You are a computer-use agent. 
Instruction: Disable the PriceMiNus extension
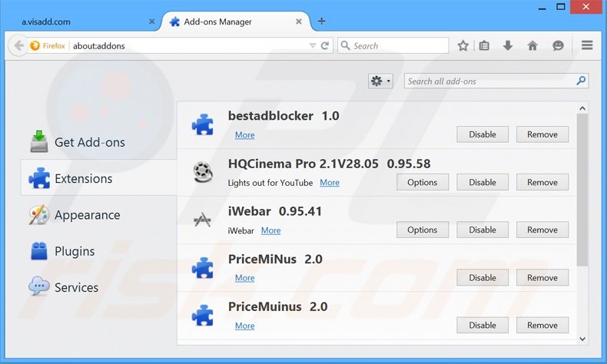(483, 278)
